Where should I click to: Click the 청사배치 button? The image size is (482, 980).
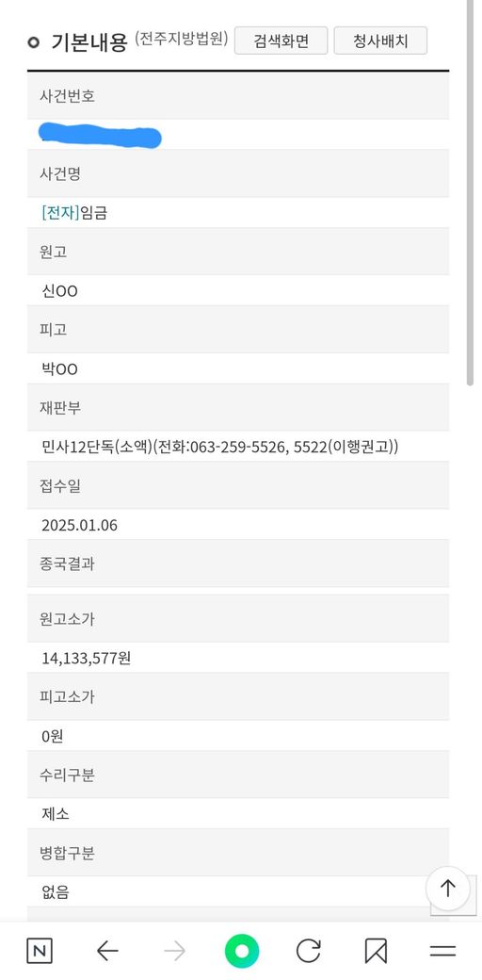(x=380, y=41)
